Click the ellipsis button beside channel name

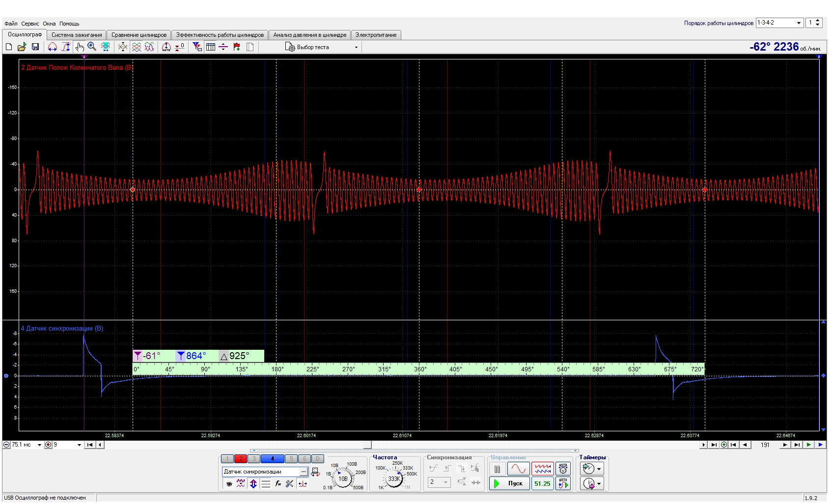[304, 472]
